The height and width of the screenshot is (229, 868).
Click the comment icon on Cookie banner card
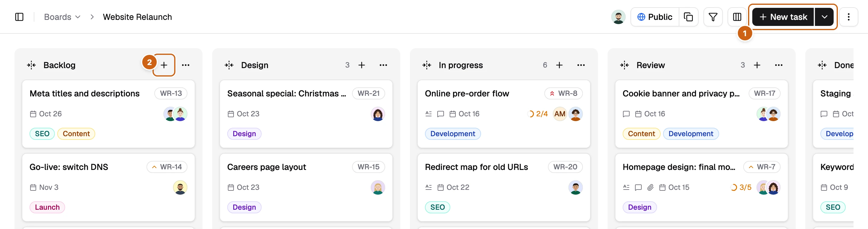tap(626, 114)
